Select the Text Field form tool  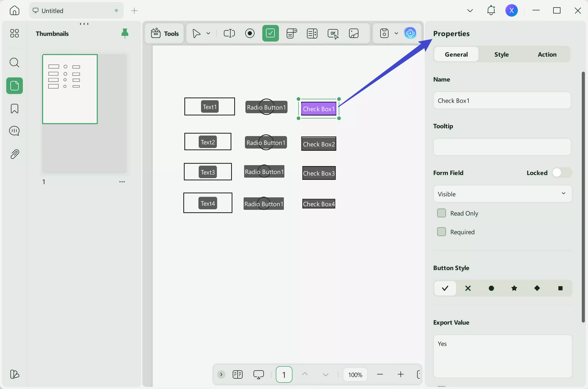click(x=229, y=33)
